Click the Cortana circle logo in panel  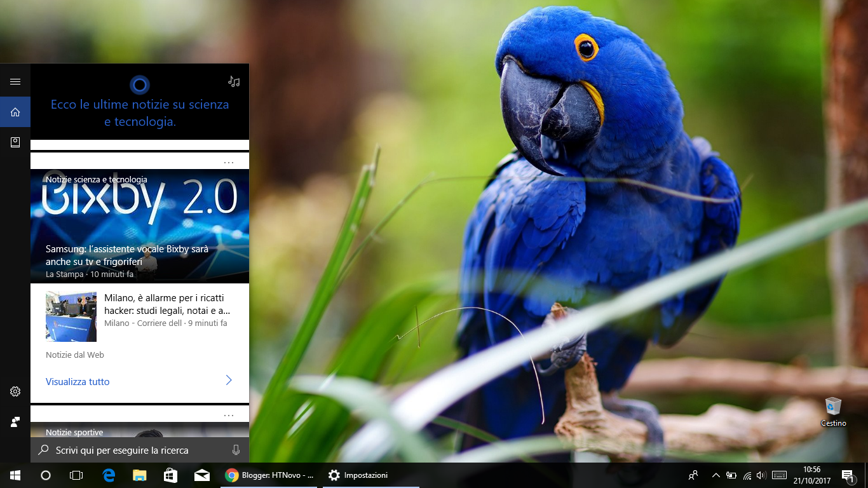[x=140, y=85]
